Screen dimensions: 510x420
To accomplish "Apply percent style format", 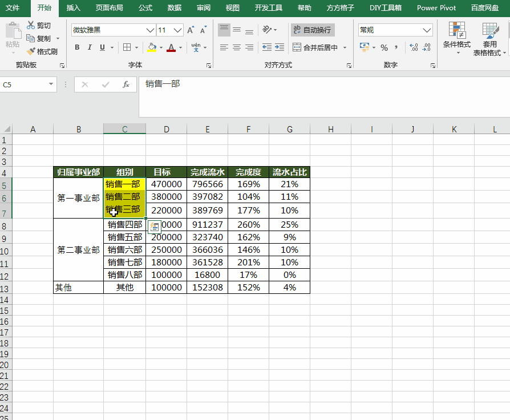I will point(384,48).
